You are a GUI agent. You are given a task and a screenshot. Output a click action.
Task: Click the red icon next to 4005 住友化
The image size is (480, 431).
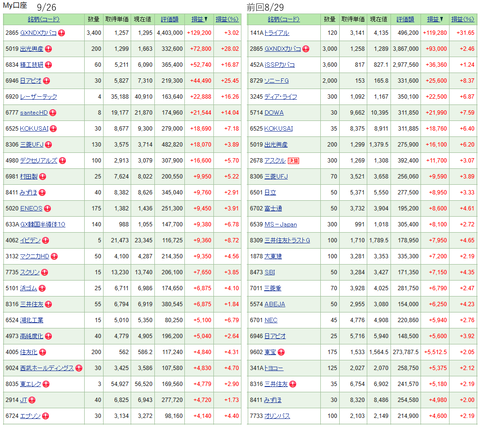click(x=42, y=352)
